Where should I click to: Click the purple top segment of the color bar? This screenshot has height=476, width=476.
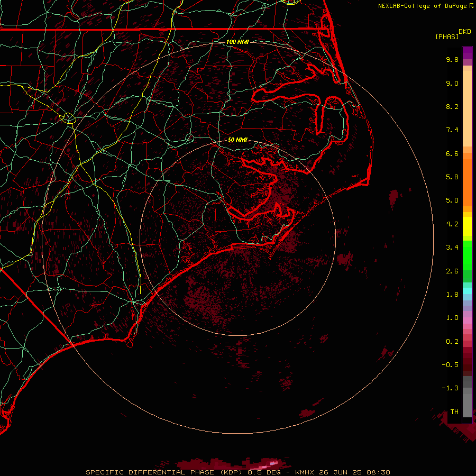click(x=467, y=53)
